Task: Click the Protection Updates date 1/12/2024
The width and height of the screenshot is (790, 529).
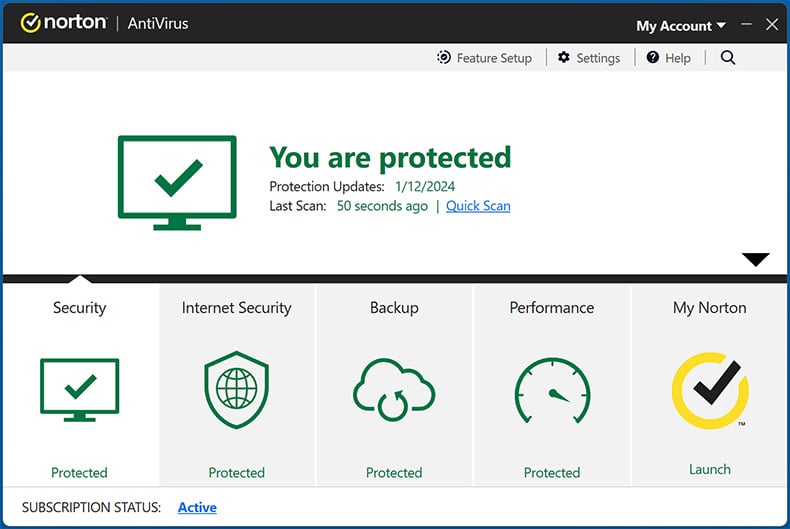Action: pyautogui.click(x=425, y=186)
